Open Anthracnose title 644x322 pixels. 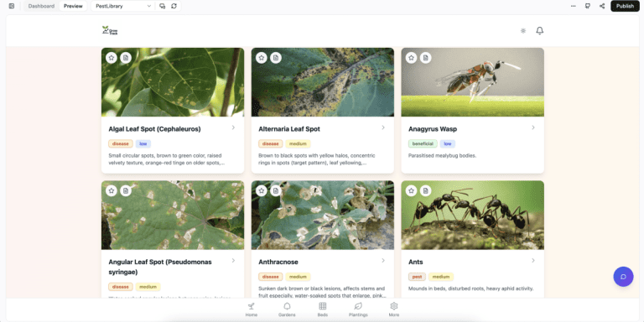point(278,262)
